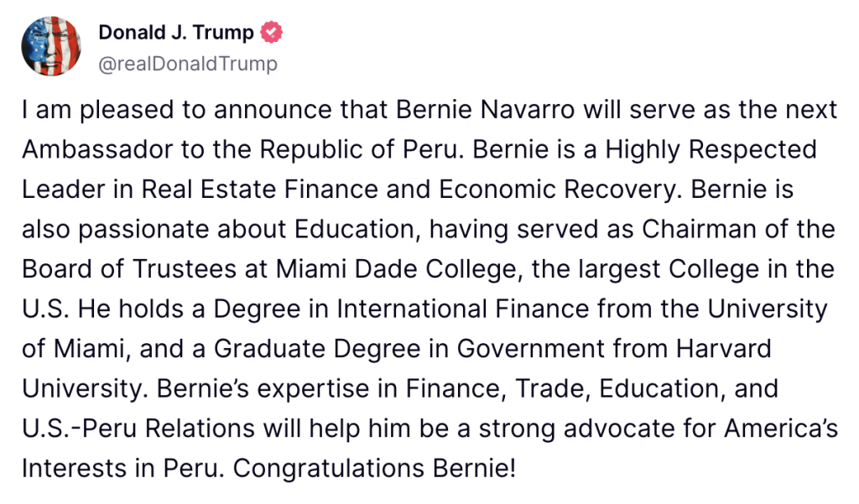Click the phrase "Highly Respected"
The height and width of the screenshot is (504, 859).
point(711,149)
